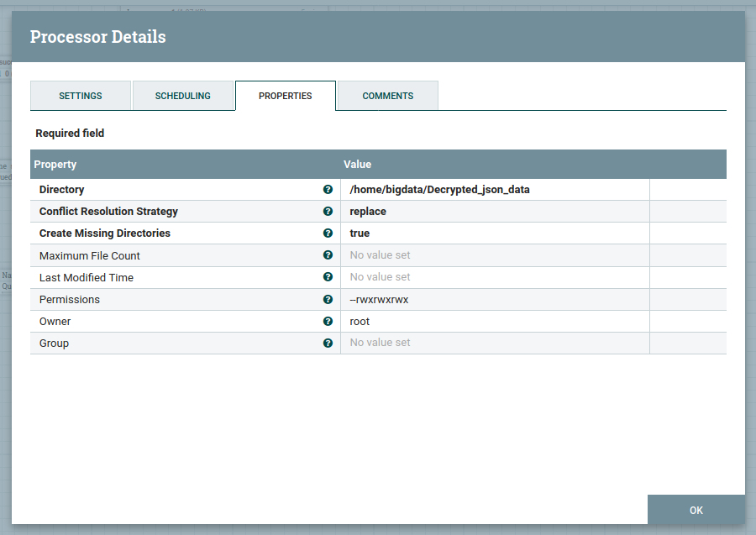
Task: Select the 'replace' conflict strategy value
Action: 368,212
